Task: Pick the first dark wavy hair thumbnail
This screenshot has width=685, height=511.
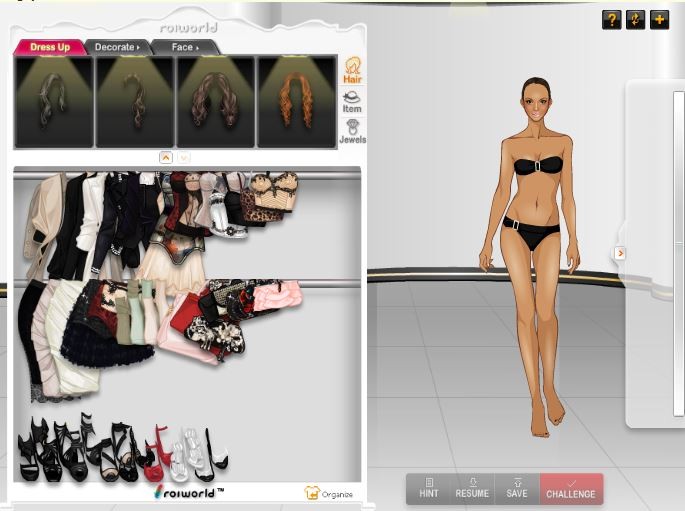Action: 54,102
